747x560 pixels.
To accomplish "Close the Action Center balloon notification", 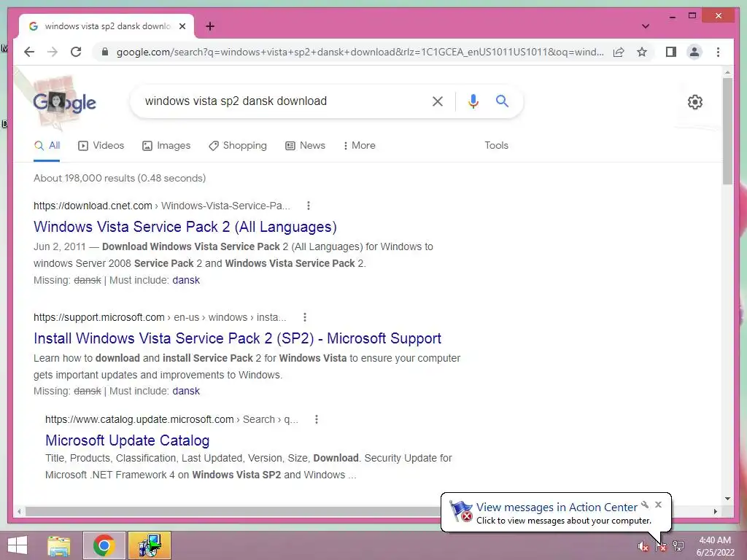I will tap(659, 505).
